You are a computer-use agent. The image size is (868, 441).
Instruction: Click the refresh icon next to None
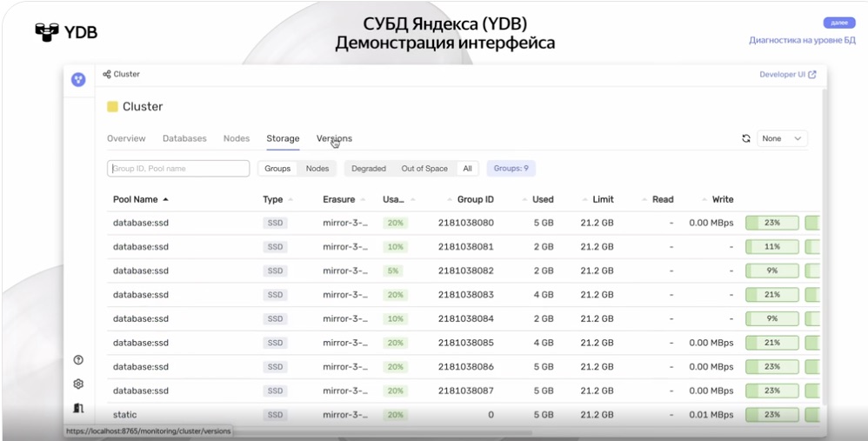click(x=746, y=138)
